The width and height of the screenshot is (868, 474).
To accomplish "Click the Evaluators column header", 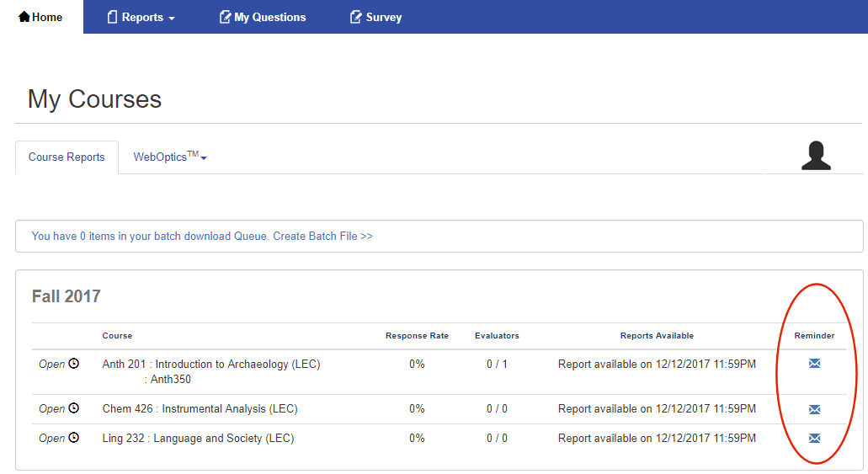I will [x=497, y=336].
